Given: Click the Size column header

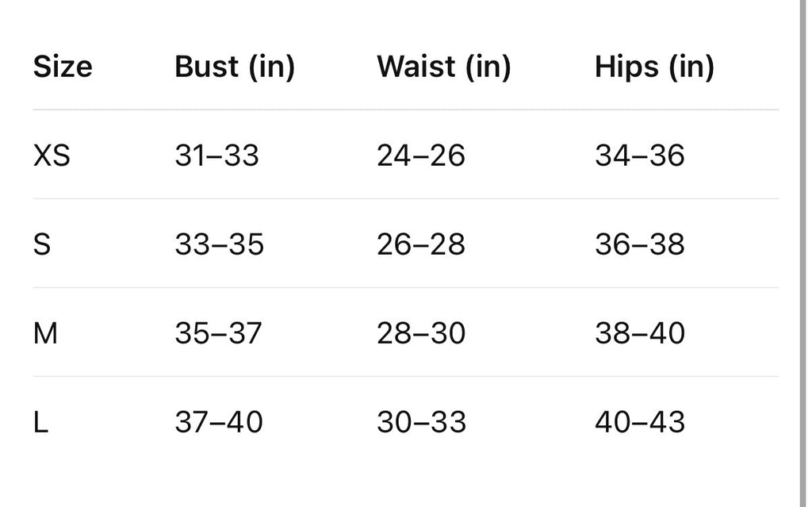Looking at the screenshot, I should (x=63, y=67).
